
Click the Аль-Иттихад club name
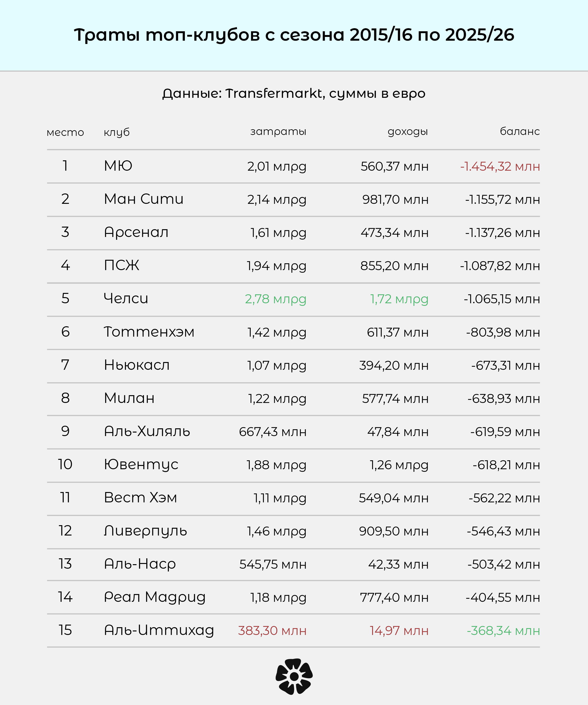point(159,630)
